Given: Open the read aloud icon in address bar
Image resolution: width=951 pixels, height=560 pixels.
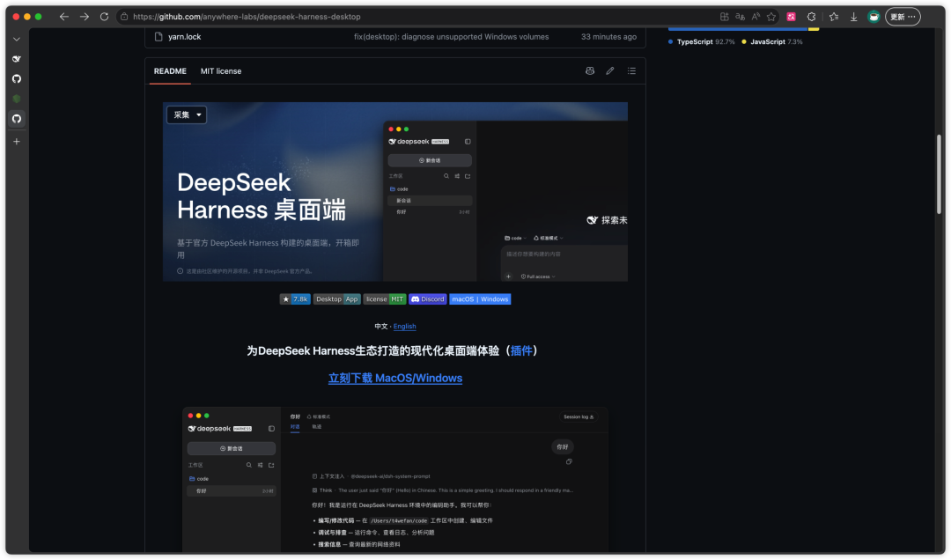Looking at the screenshot, I should click(756, 17).
